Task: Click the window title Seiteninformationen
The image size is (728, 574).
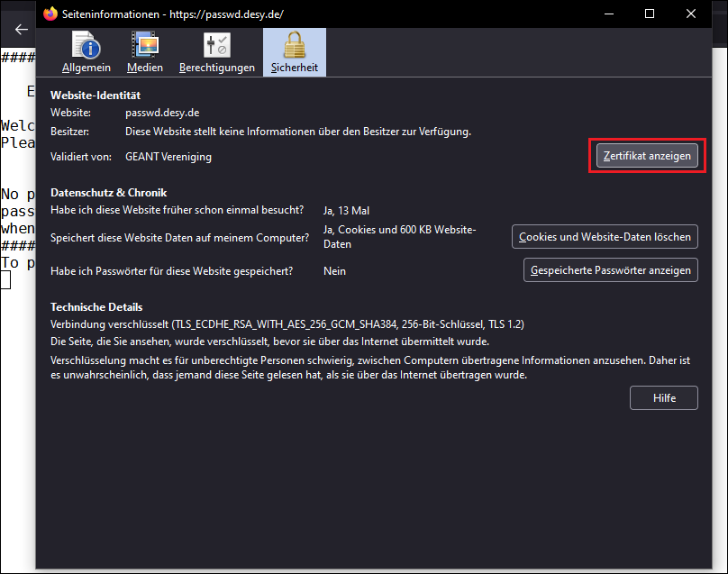Action: point(173,14)
